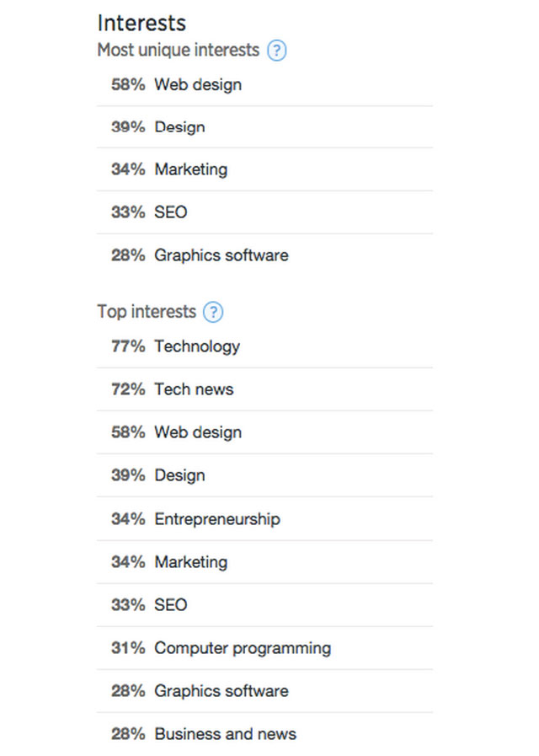Choose Marketing in Most unique interests list

pyautogui.click(x=190, y=169)
